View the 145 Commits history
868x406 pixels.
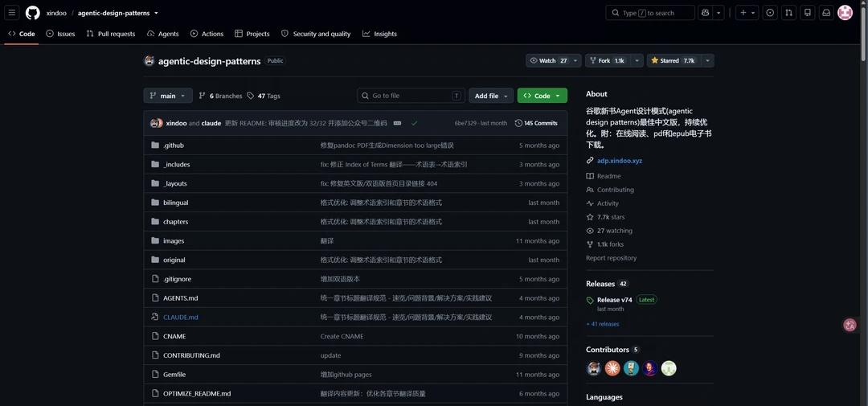(536, 123)
